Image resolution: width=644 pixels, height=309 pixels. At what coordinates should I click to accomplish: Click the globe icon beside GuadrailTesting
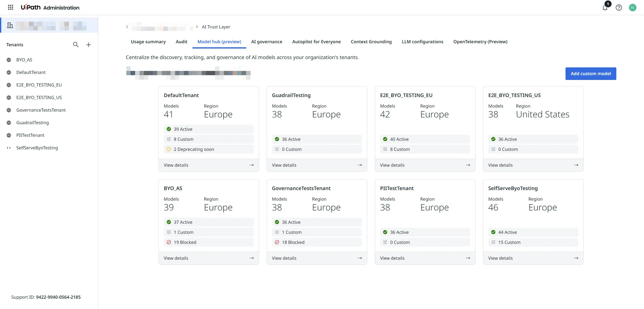(9, 123)
